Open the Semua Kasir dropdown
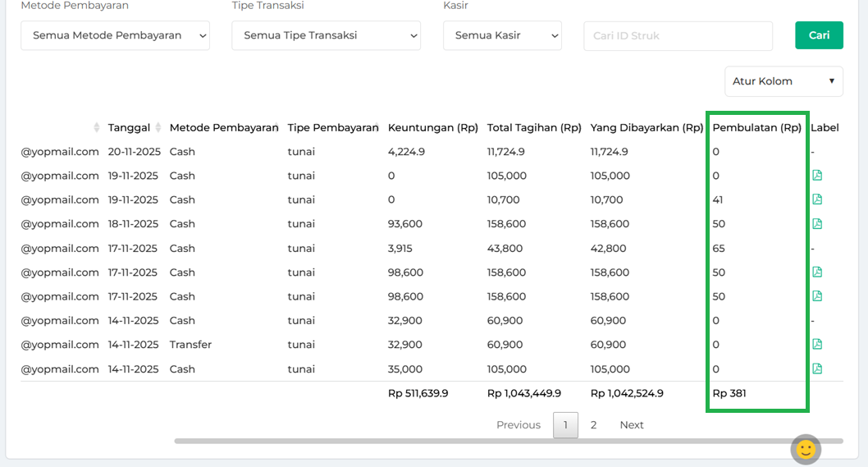868x467 pixels. pyautogui.click(x=502, y=35)
